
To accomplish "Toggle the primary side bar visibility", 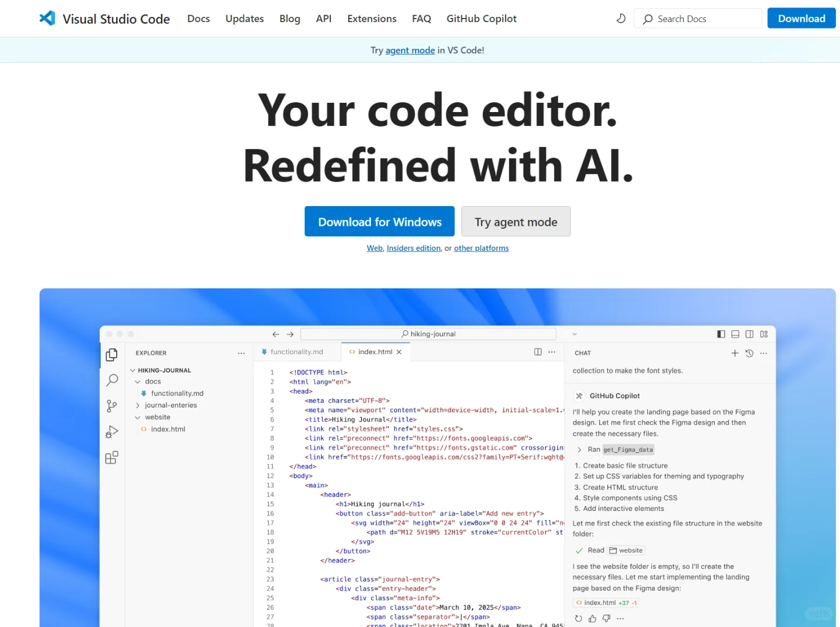I will coord(721,334).
